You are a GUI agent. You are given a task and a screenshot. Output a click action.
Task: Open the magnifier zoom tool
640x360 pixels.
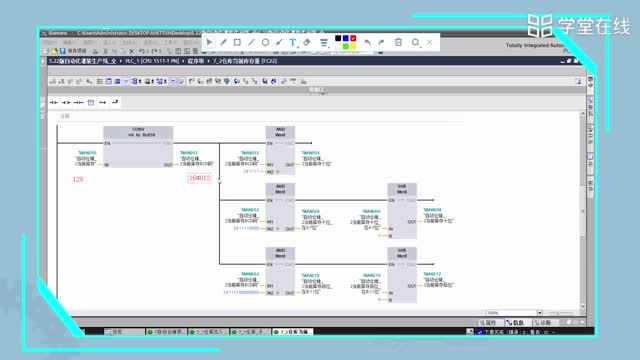click(x=416, y=42)
